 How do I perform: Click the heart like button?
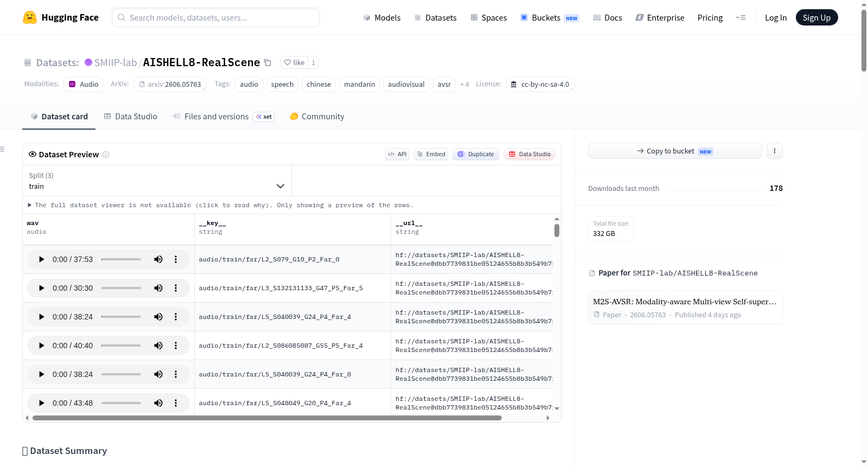(x=294, y=62)
